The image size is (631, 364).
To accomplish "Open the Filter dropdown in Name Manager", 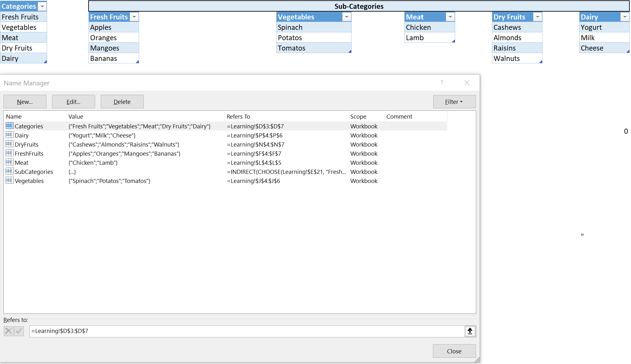I will (x=454, y=102).
